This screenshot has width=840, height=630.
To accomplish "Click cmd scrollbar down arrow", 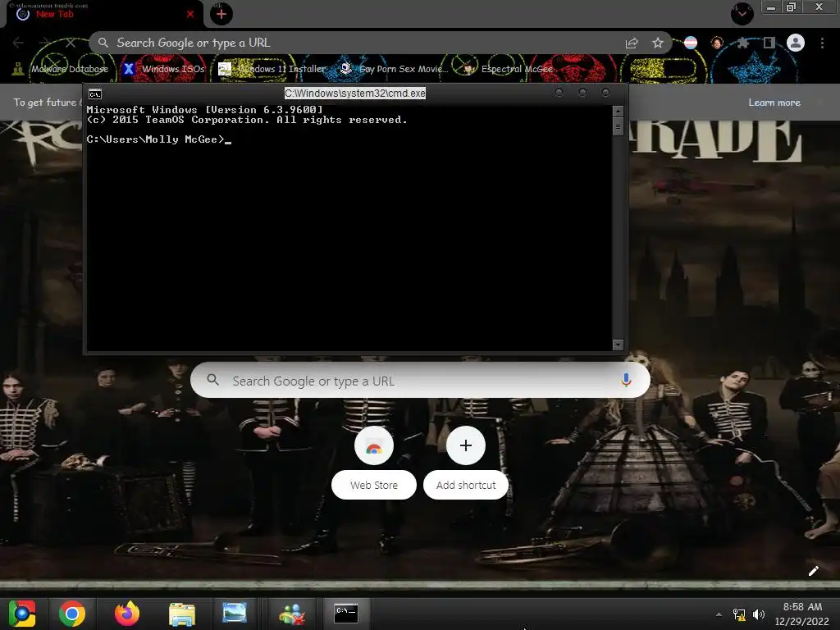I will pyautogui.click(x=618, y=345).
